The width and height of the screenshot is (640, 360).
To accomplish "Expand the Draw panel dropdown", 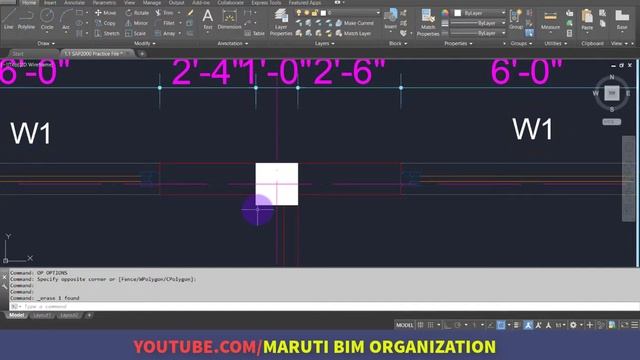I will [x=46, y=43].
